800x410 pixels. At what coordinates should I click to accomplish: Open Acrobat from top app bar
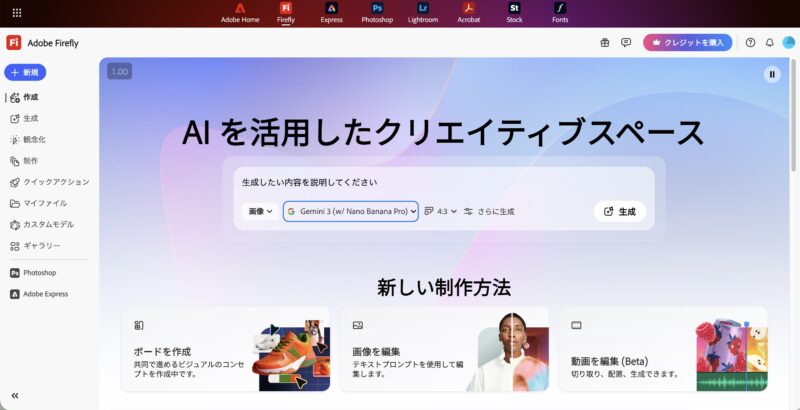pyautogui.click(x=468, y=13)
